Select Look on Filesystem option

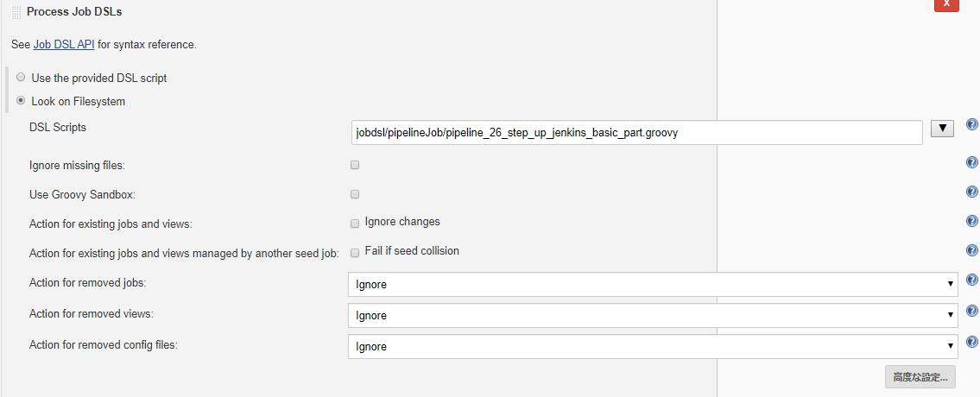tap(21, 101)
